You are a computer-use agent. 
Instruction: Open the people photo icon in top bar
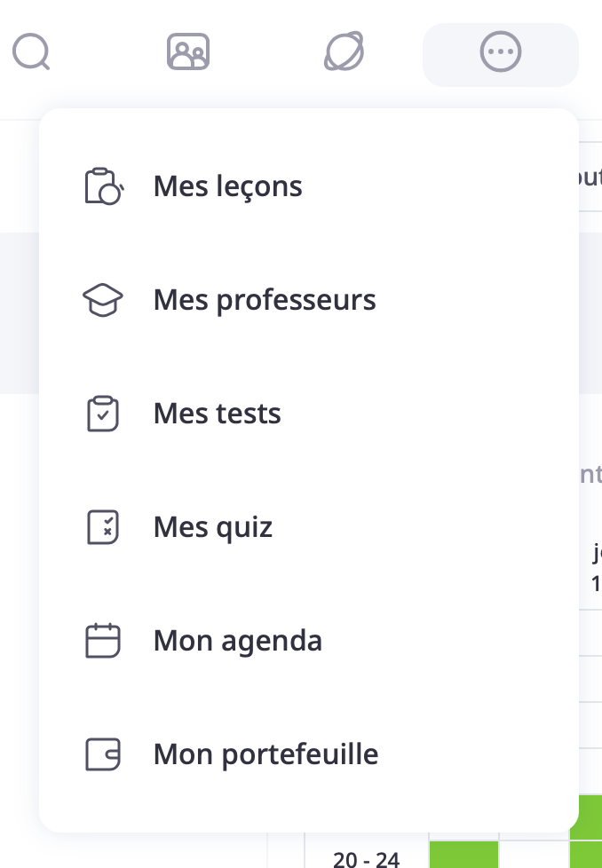(x=187, y=52)
